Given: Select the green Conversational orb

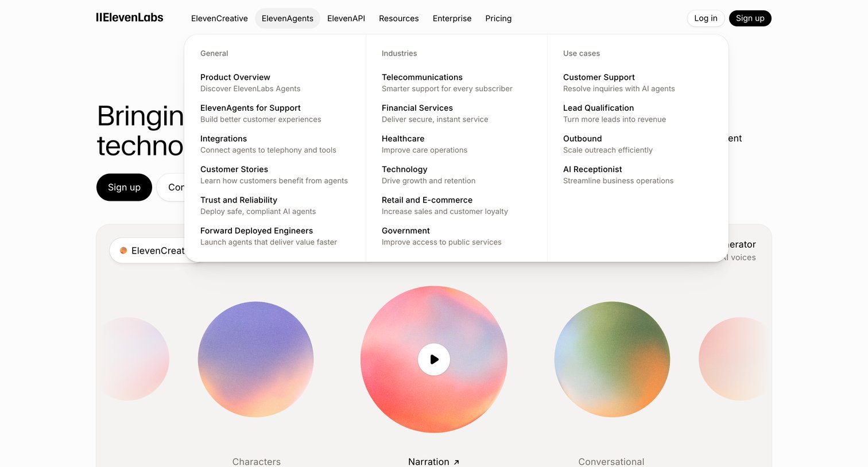Looking at the screenshot, I should [612, 359].
